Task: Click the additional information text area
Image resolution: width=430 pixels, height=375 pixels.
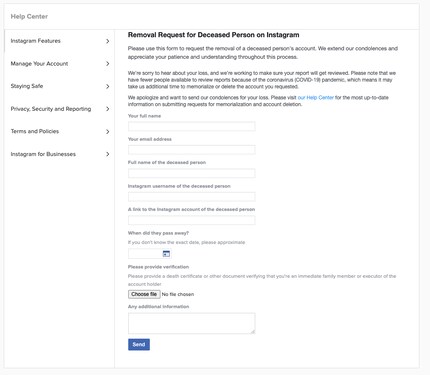Action: tap(192, 323)
